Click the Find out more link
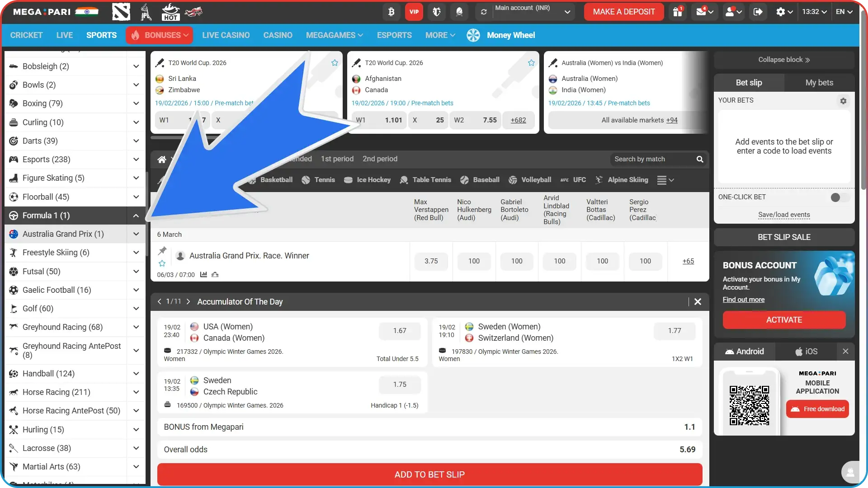The width and height of the screenshot is (868, 488). point(744,300)
